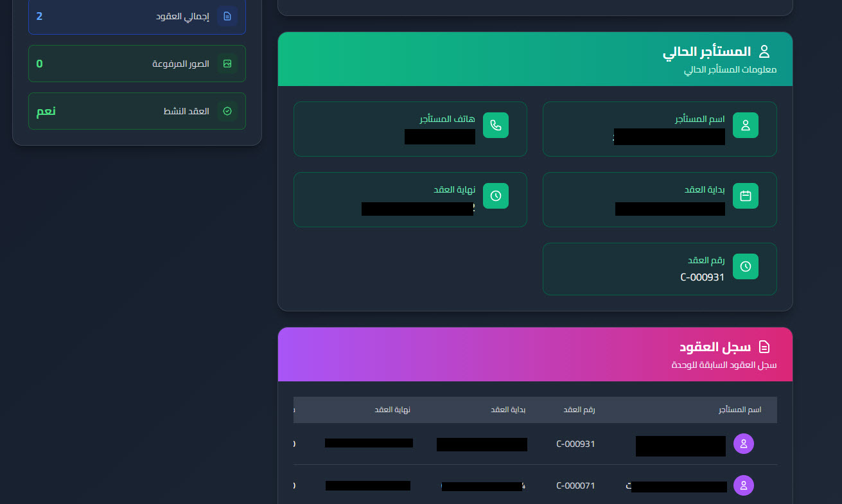The width and height of the screenshot is (842, 504).
Task: Click the purple avatar in the C-000071 row
Action: pos(744,485)
